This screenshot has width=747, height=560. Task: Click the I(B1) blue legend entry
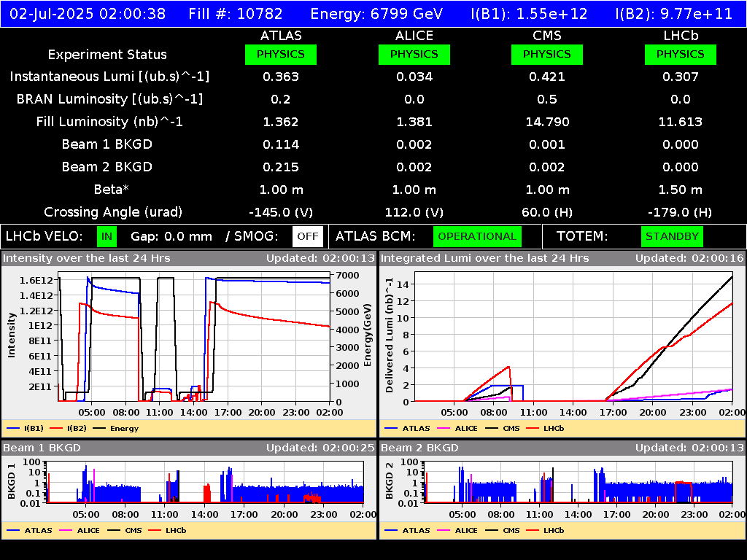[x=26, y=429]
